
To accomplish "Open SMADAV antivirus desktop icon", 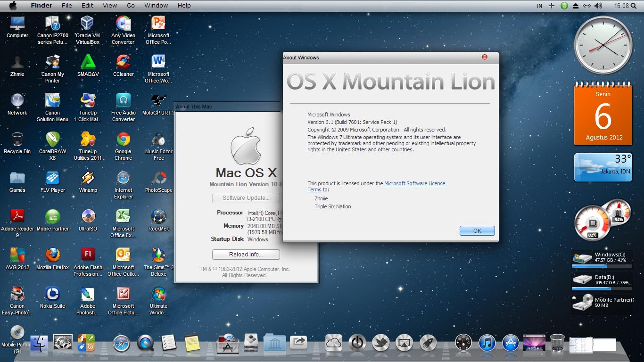I will coord(88,66).
